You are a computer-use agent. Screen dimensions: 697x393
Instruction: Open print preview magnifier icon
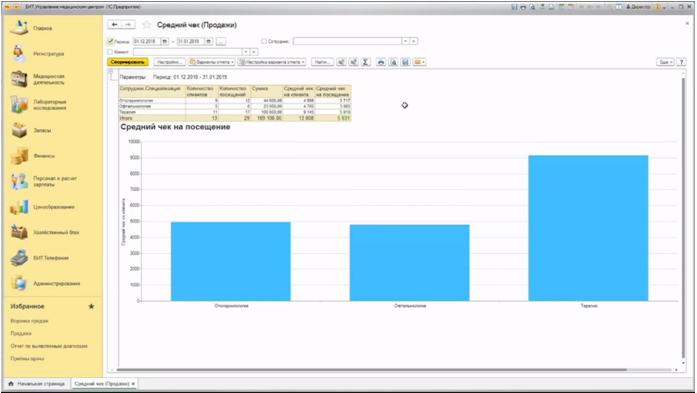[393, 62]
